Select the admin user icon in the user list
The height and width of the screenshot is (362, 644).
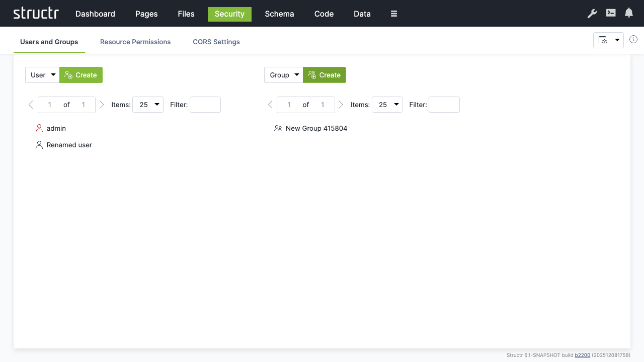39,128
